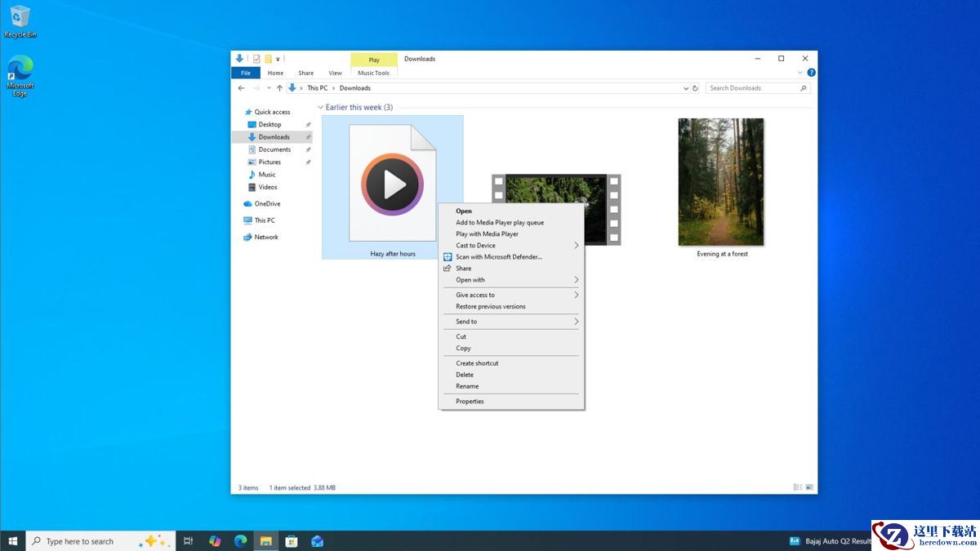Open Microsoft Edge from the taskbar
The width and height of the screenshot is (980, 551).
240,541
